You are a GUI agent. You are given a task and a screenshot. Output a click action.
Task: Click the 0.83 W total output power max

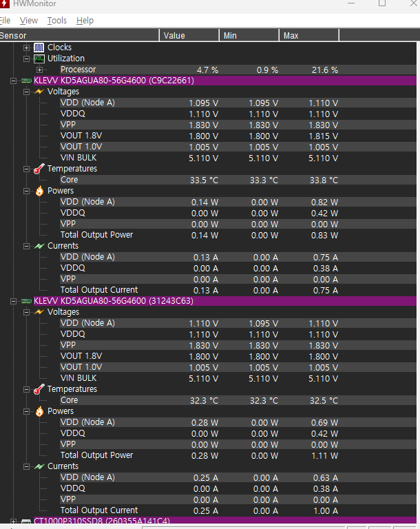[x=324, y=236]
